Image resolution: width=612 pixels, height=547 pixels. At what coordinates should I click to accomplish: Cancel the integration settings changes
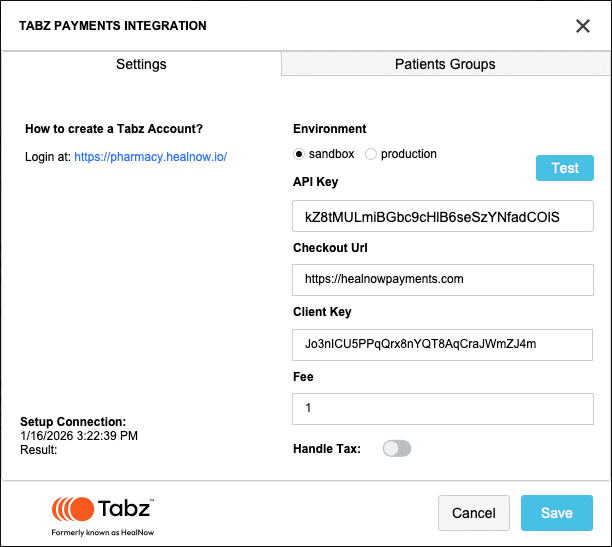[x=473, y=513]
